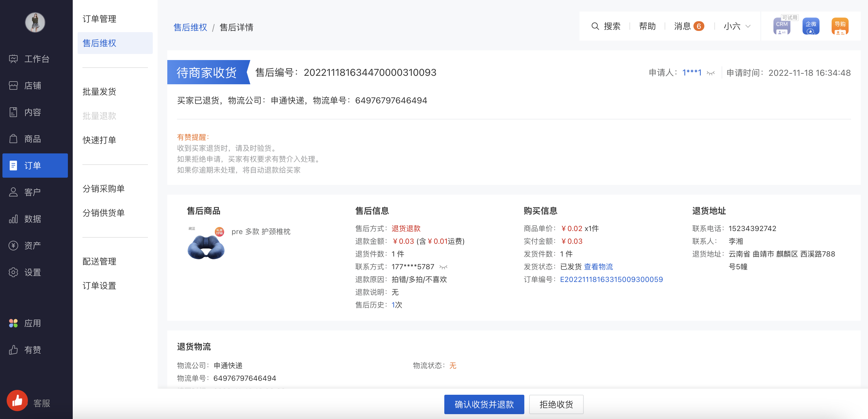Select return tracking number 64976797646494 in 退货物流
868x419 pixels.
245,379
